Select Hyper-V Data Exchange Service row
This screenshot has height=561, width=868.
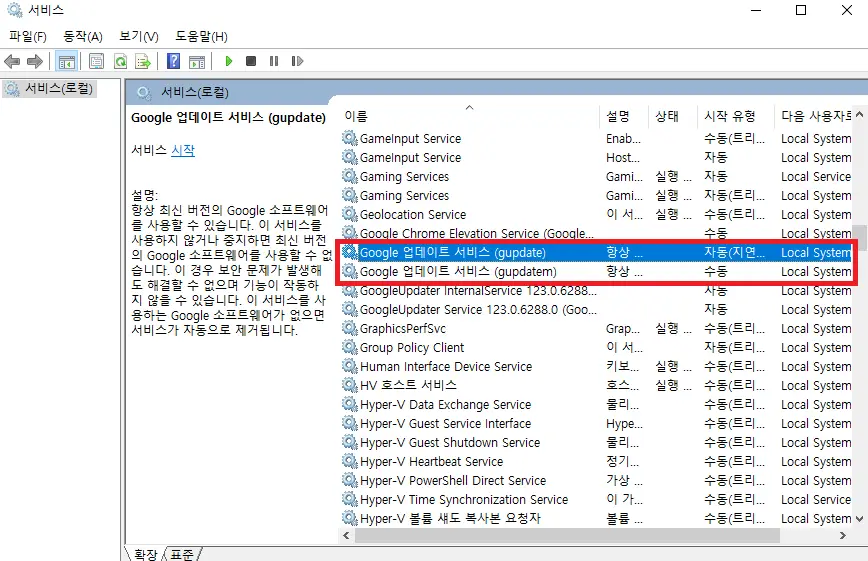click(x=596, y=404)
